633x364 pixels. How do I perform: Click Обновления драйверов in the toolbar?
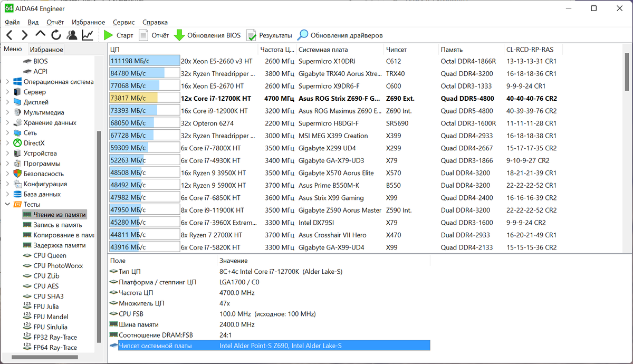[x=340, y=35]
